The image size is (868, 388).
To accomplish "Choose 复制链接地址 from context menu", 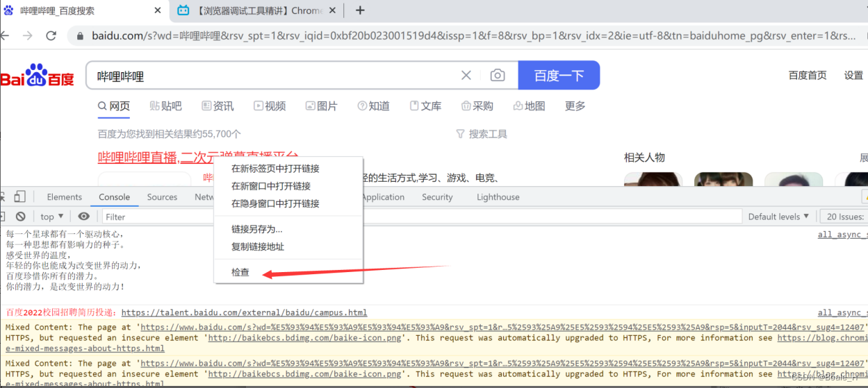I will point(288,246).
